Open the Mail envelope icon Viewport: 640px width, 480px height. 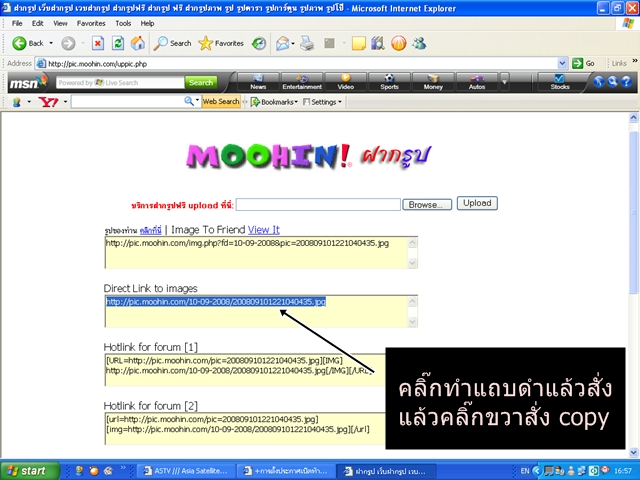click(282, 43)
